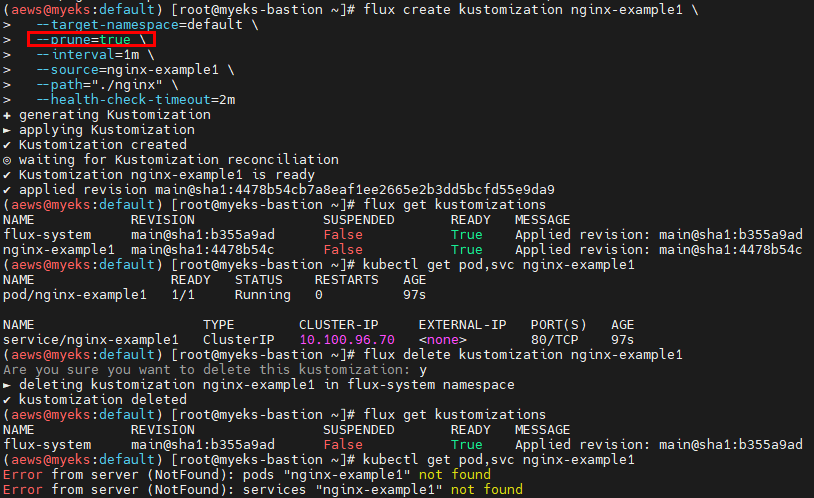Click 'True' in nginx-example1 row
Screen dimensions: 814x498
click(x=467, y=250)
